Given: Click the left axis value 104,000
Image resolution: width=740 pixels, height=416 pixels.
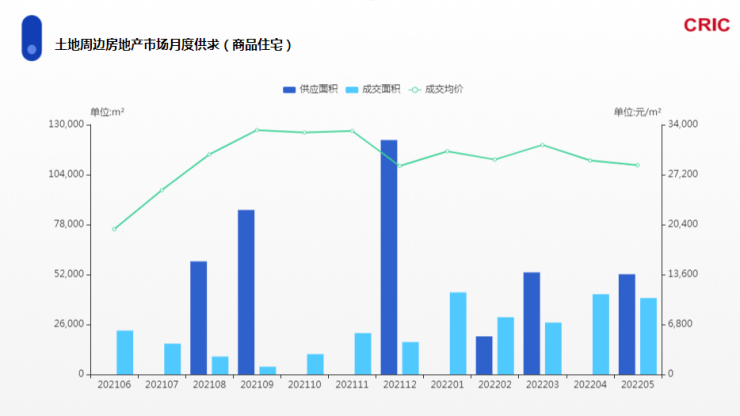Looking at the screenshot, I should (x=66, y=174).
